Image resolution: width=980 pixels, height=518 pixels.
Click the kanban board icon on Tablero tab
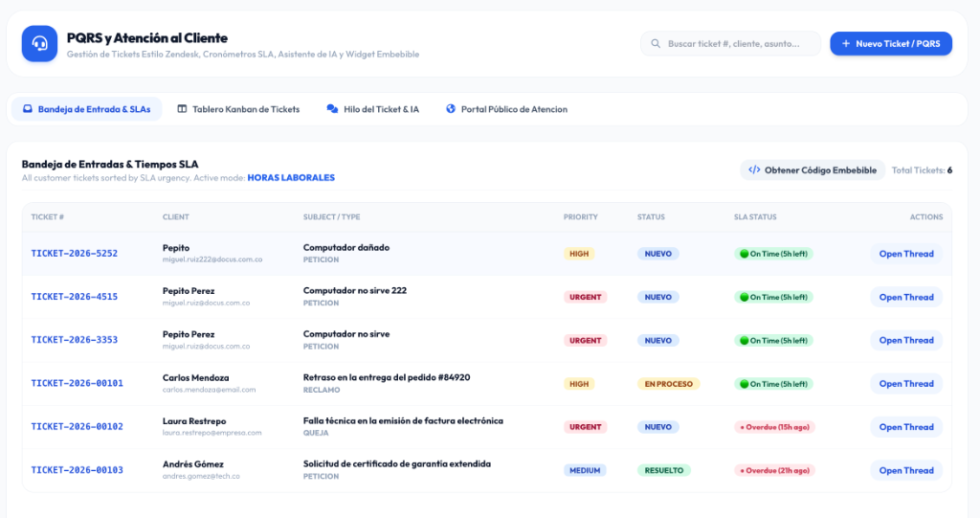[x=182, y=109]
